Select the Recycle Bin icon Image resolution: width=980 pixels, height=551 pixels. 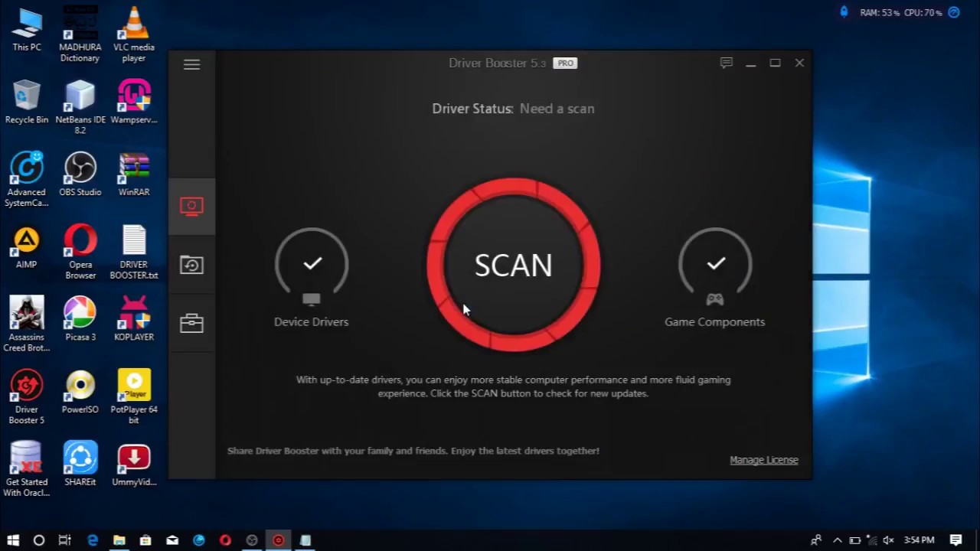click(27, 103)
